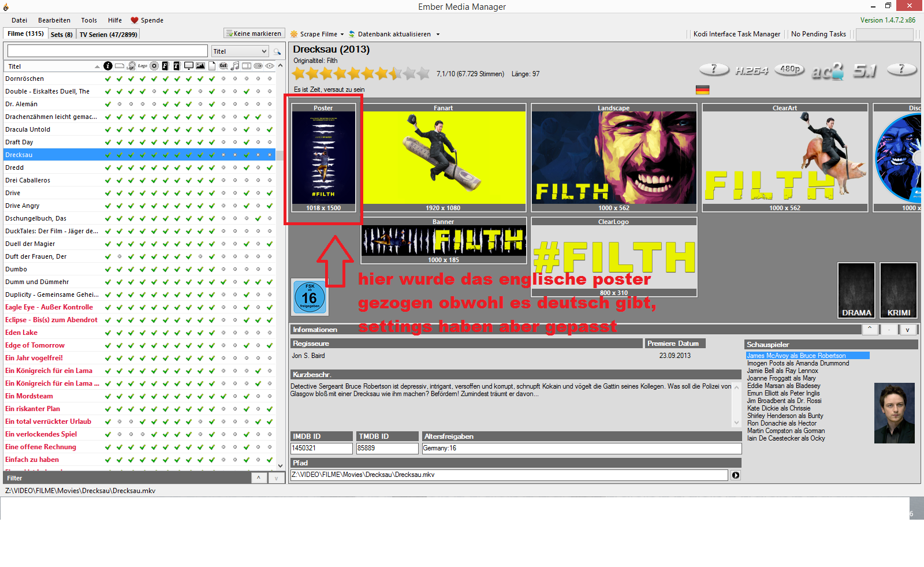
Task: Click the Scrape Filme star icon
Action: [x=294, y=34]
